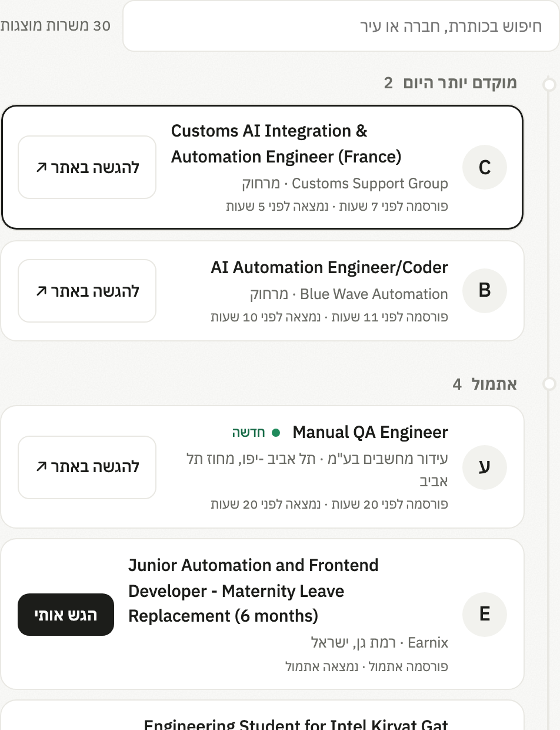Click the Blue Wave Automation company line
The image size is (560, 730).
(349, 294)
